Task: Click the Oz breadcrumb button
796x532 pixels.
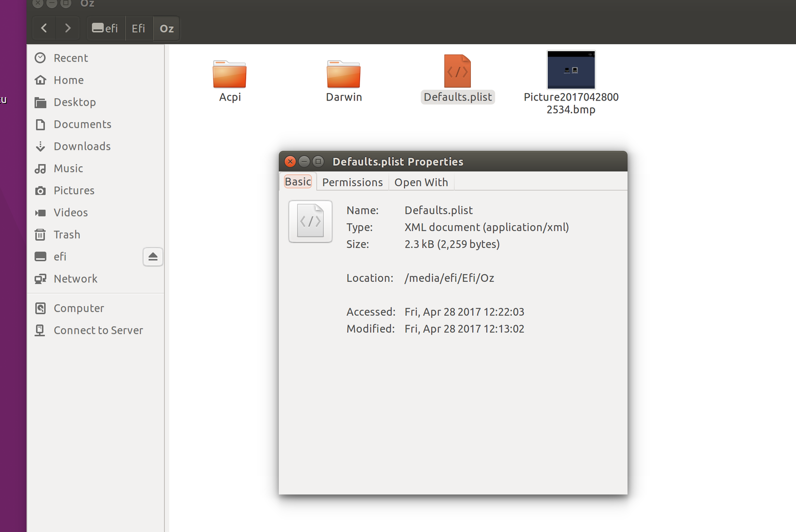Action: (x=166, y=29)
